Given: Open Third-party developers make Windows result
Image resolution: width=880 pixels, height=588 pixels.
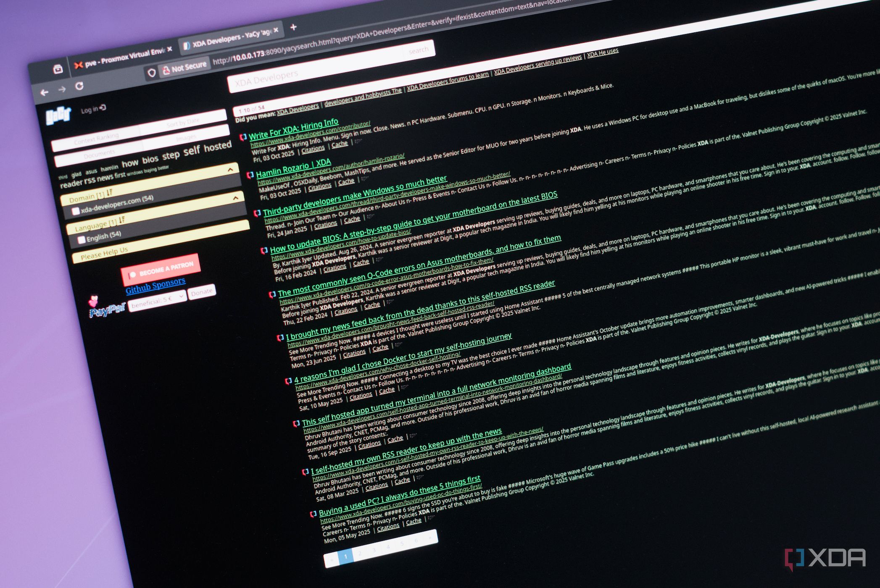Looking at the screenshot, I should [x=355, y=196].
